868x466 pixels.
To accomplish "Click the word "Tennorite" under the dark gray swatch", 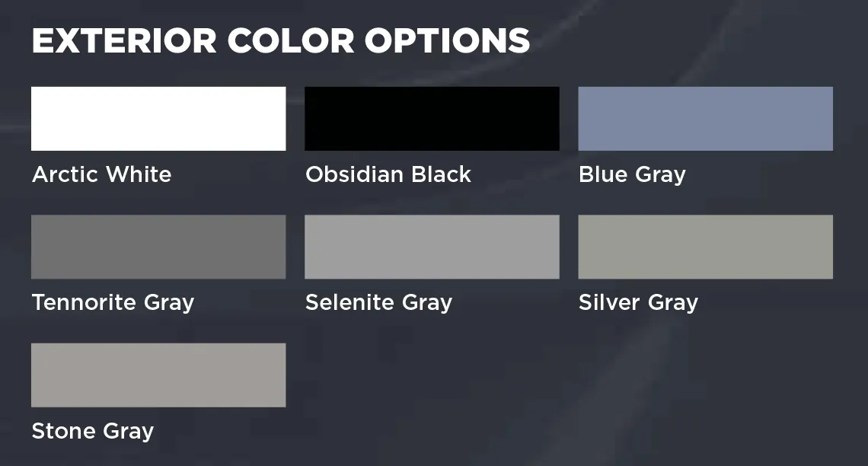I will point(76,302).
